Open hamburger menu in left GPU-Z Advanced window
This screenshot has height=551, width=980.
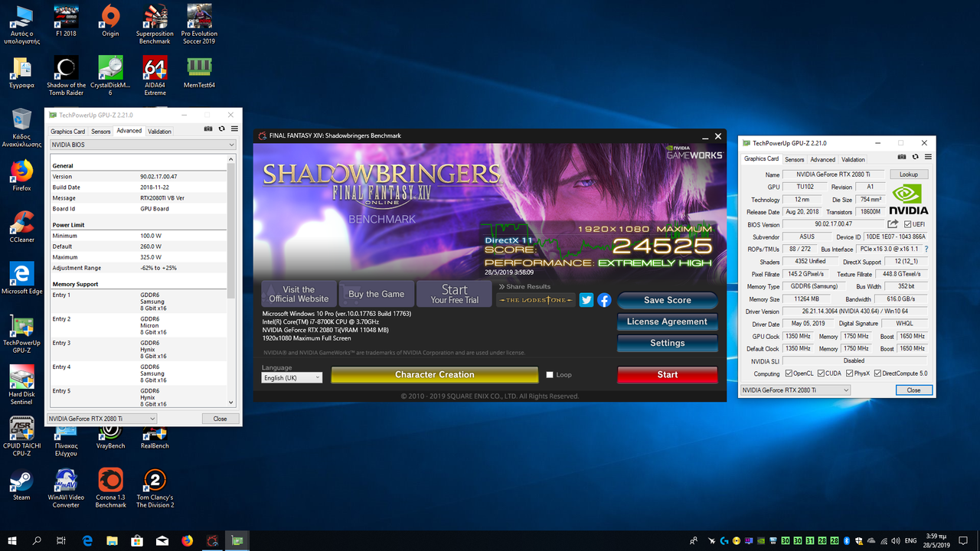(x=234, y=129)
